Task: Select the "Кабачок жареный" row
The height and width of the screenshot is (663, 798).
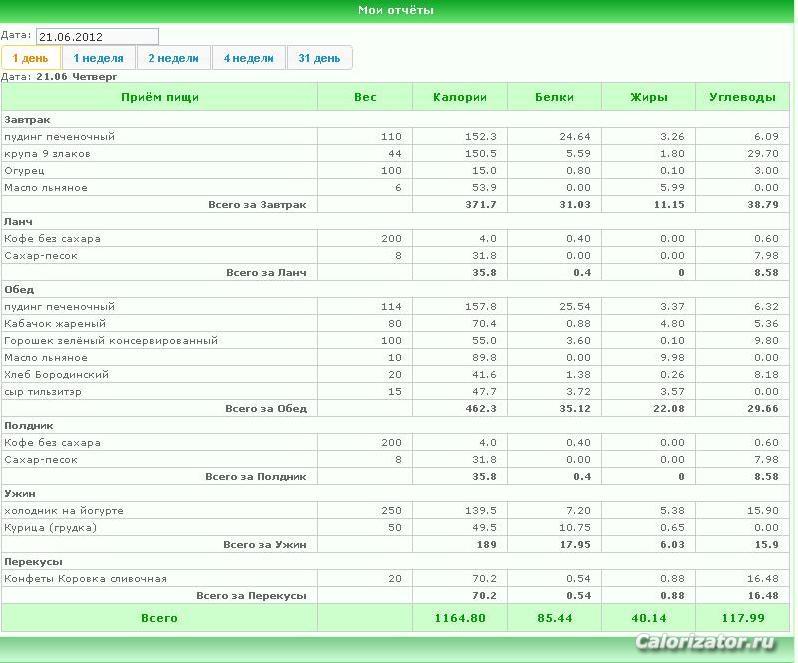Action: (x=395, y=324)
